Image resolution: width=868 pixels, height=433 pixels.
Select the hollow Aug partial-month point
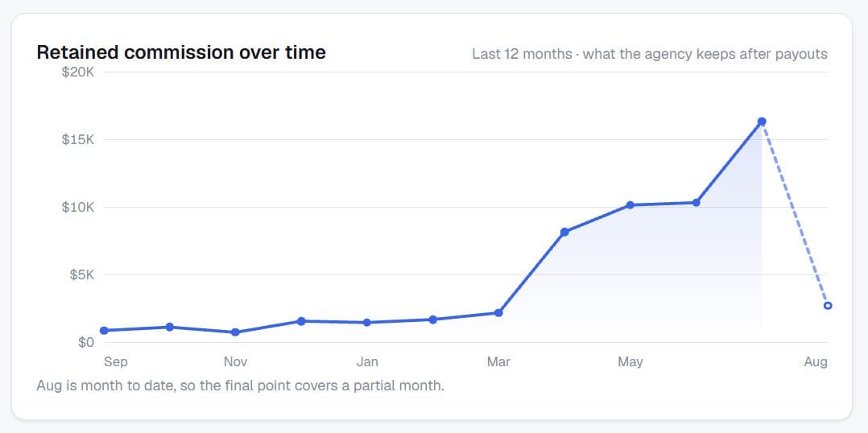click(828, 305)
